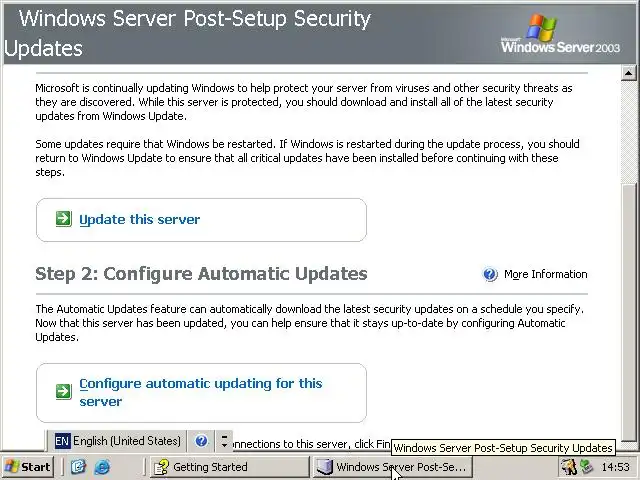Click the network connection tray icon
Image resolution: width=640 pixels, height=480 pixels.
pos(587,467)
